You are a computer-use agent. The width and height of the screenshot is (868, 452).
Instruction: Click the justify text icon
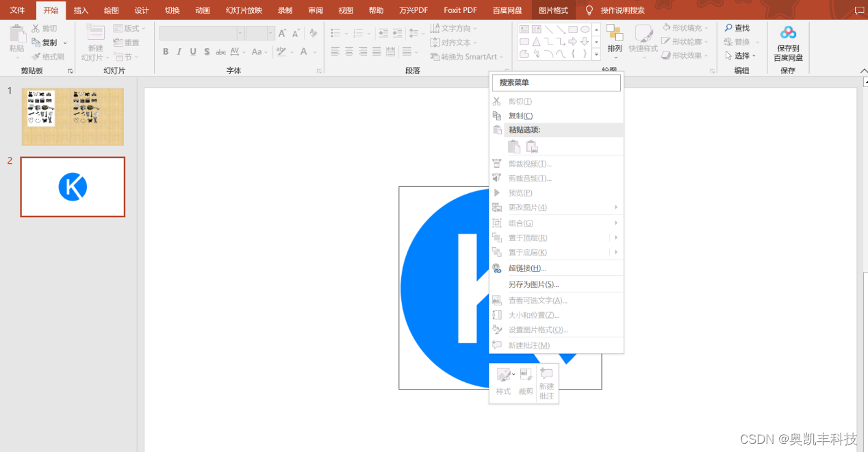coord(376,52)
